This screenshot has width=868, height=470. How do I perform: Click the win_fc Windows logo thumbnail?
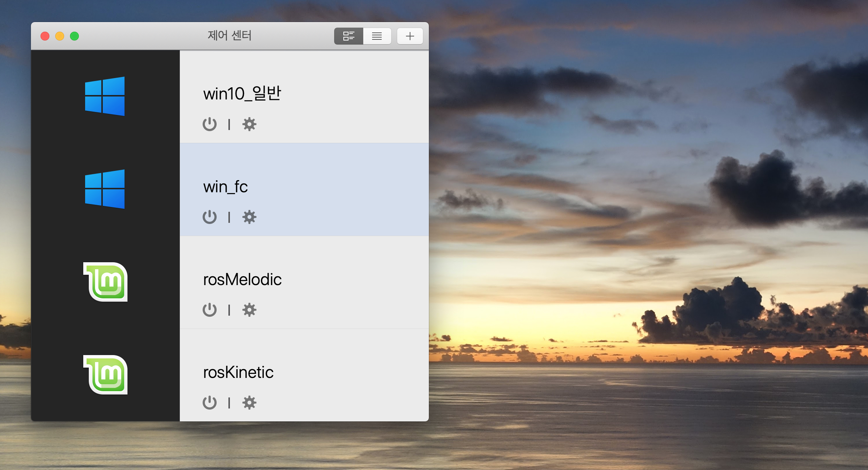[x=105, y=189]
